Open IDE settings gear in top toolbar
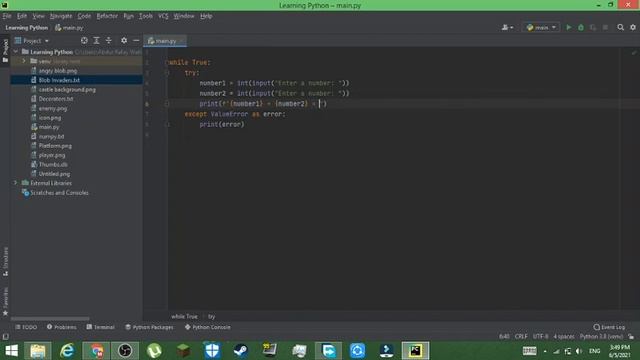Viewport: 640px width, 360px height. [x=633, y=27]
